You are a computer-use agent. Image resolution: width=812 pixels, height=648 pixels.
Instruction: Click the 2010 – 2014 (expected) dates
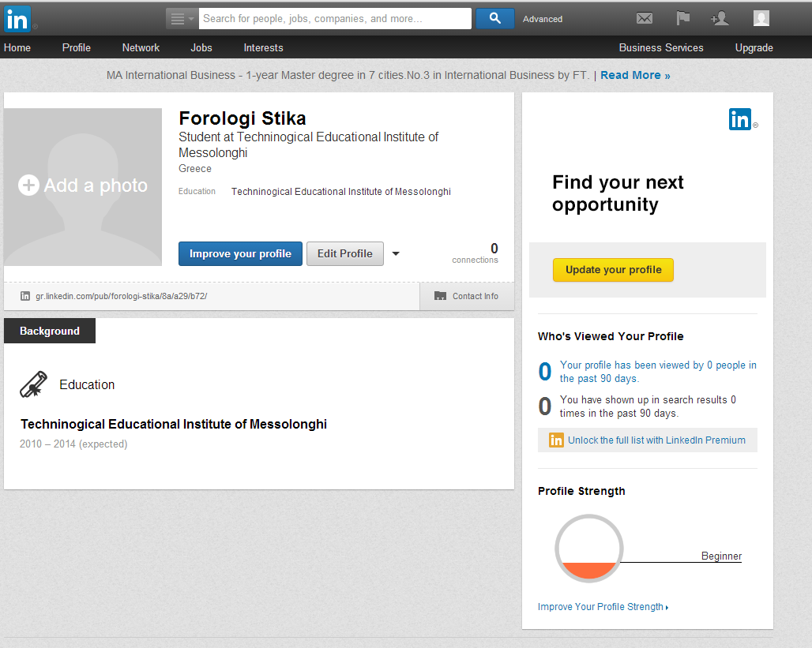click(73, 444)
